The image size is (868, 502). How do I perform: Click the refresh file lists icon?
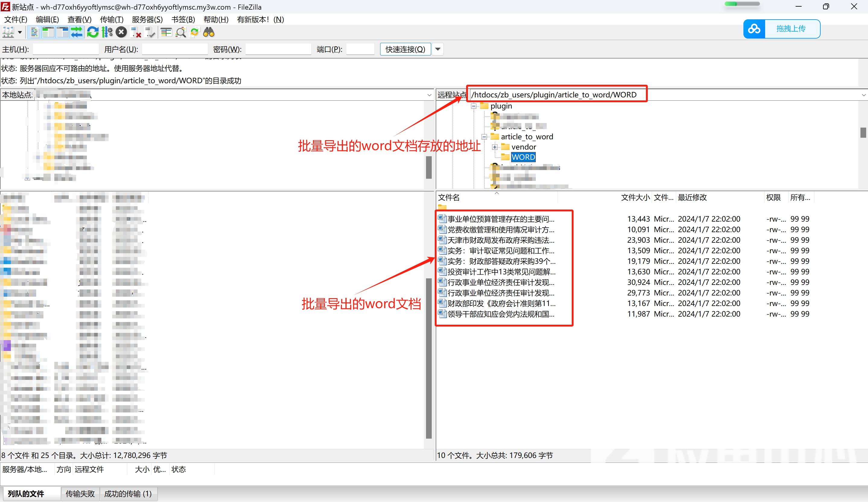pyautogui.click(x=92, y=32)
